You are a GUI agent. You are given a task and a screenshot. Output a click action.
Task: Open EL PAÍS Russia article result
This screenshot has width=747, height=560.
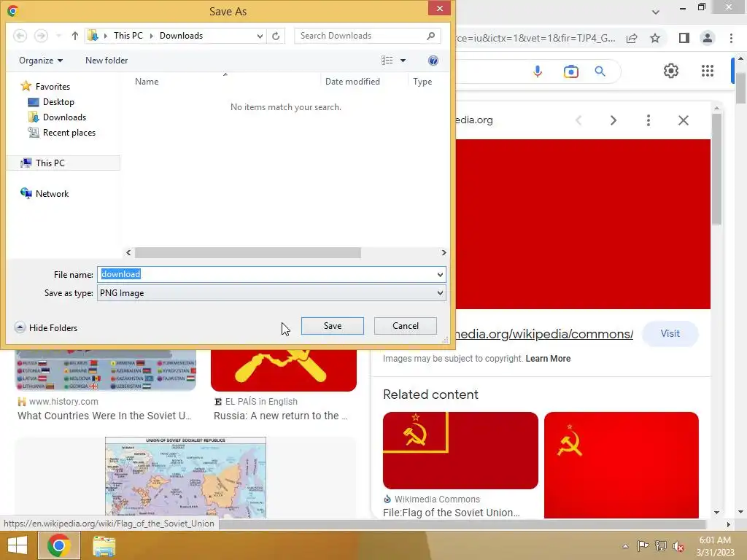[x=281, y=416]
